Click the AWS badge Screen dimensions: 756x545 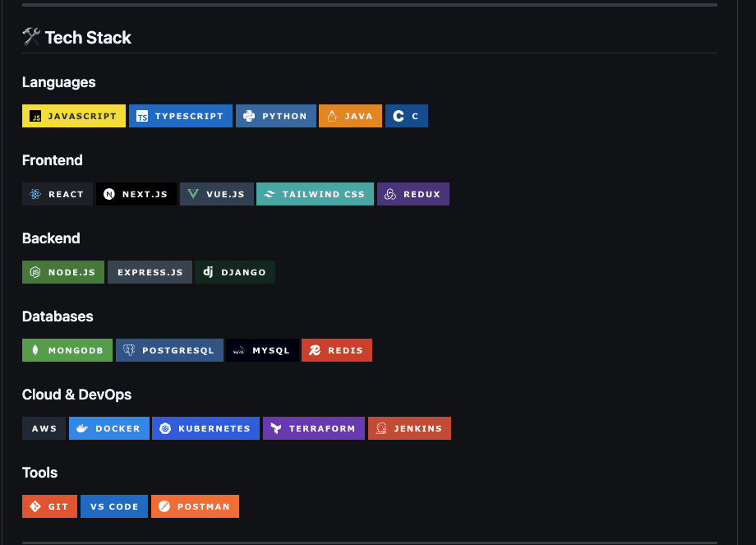[x=44, y=428]
